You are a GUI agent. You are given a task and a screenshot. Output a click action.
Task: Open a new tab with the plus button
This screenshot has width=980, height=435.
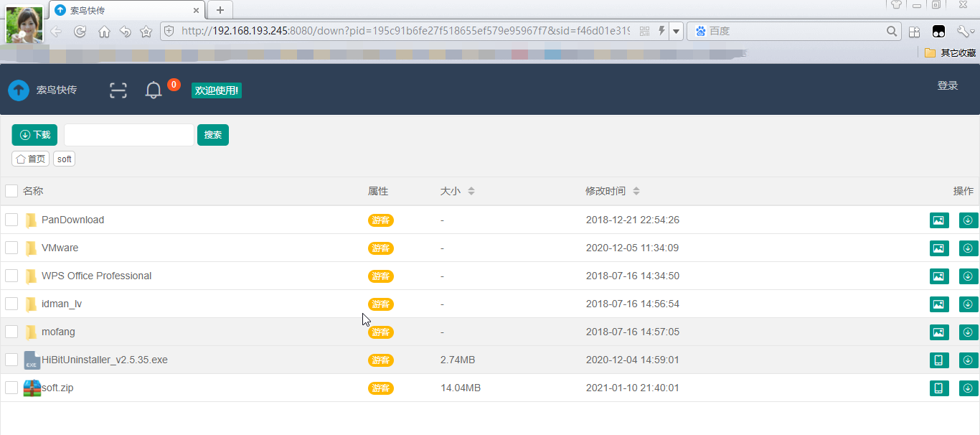(x=220, y=10)
